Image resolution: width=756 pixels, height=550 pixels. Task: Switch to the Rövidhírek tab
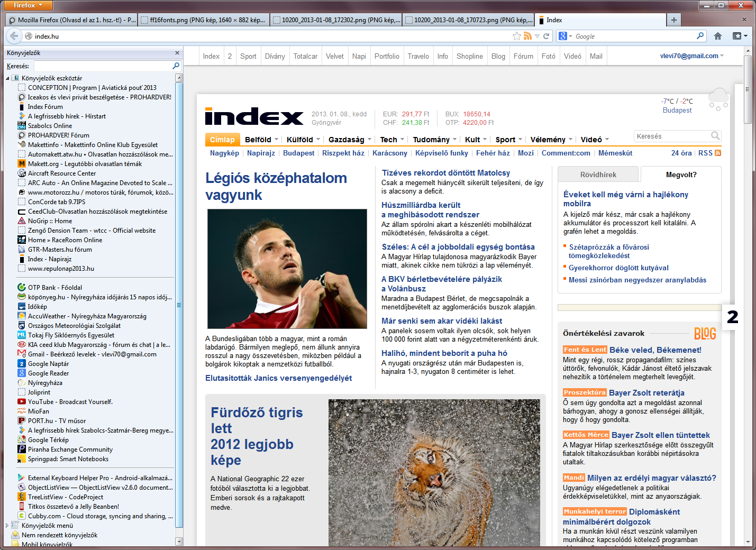[x=598, y=175]
